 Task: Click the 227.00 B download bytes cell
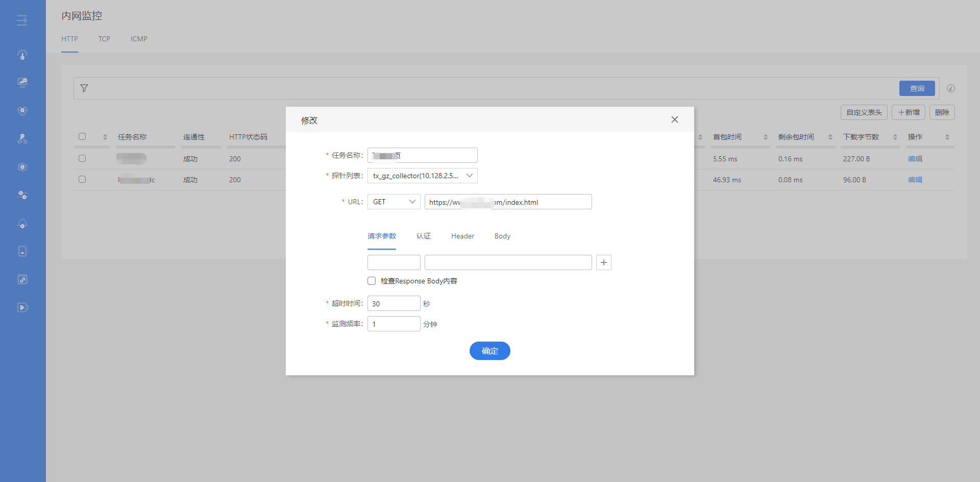856,159
